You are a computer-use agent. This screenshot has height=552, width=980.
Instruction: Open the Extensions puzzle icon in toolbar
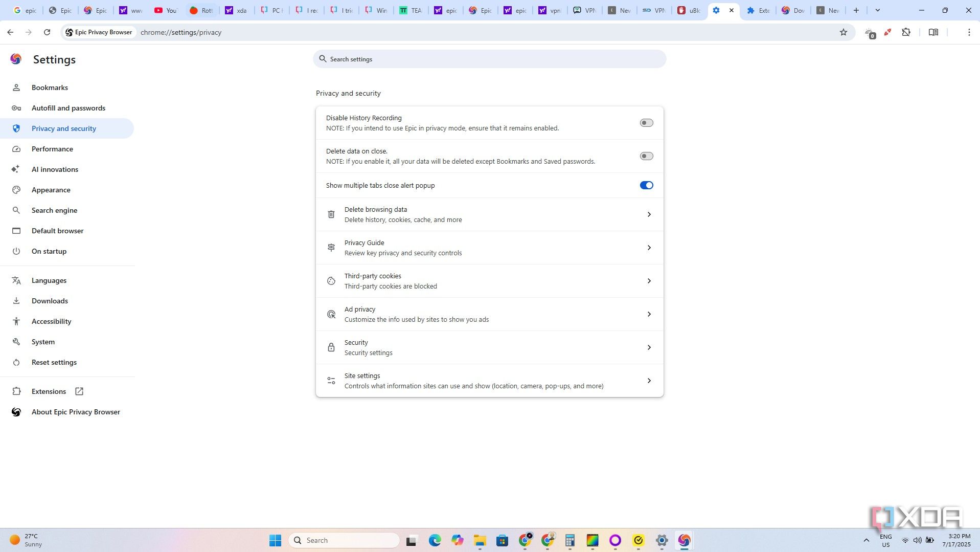coord(906,32)
